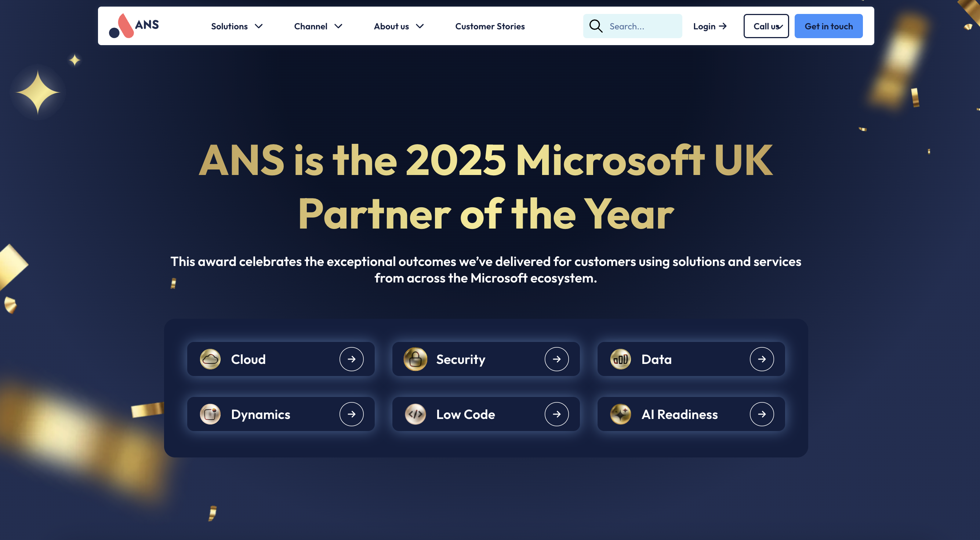Click the gold cloud icon
Screen dimensions: 980x540
pyautogui.click(x=210, y=359)
